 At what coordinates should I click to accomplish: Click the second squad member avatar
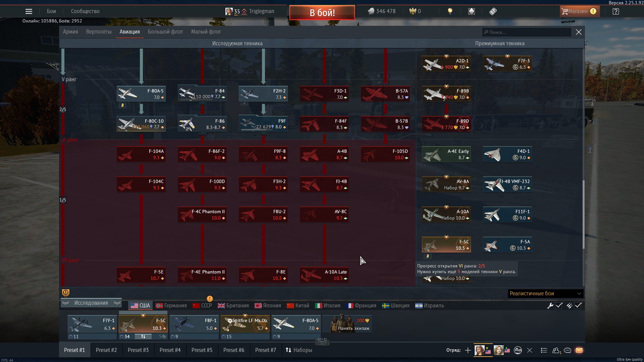[x=498, y=350]
